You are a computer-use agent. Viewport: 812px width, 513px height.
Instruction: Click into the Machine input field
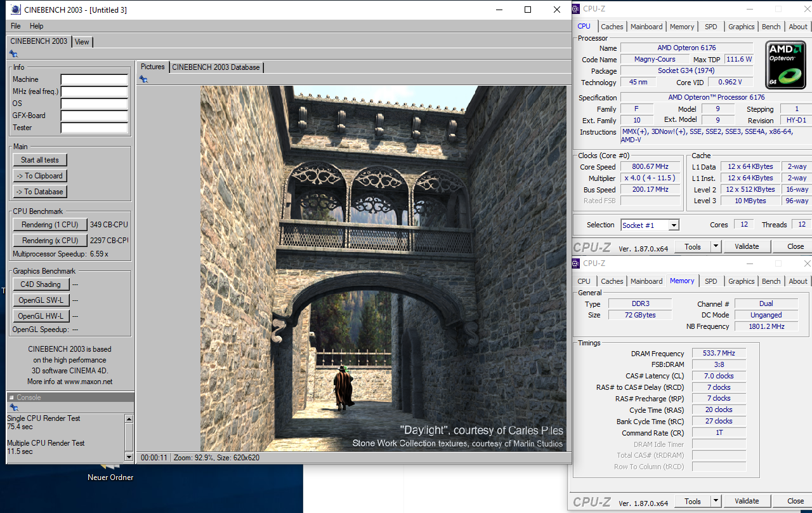95,80
